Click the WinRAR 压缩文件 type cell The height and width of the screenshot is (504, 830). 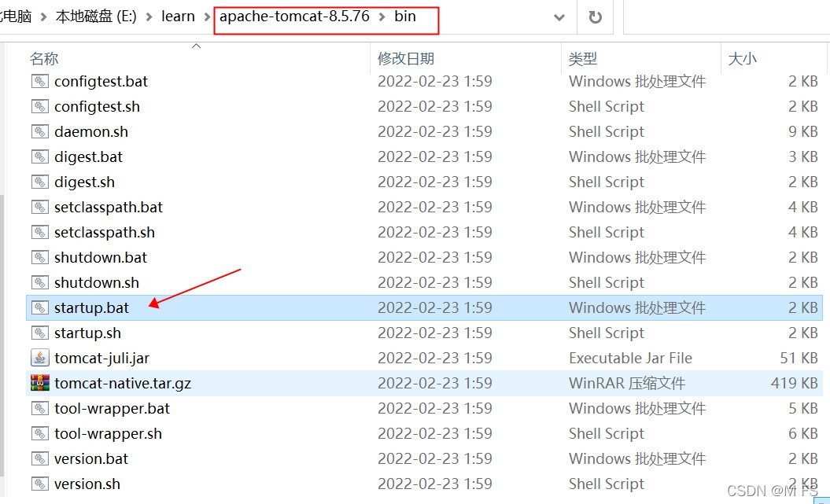pos(627,383)
